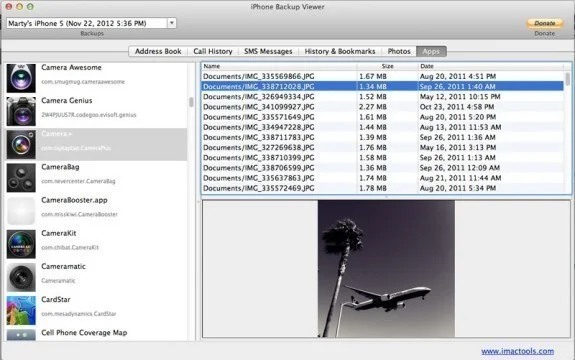Click the palm tree and airplane preview image
Viewport: 575px width, 360px height.
(x=386, y=269)
